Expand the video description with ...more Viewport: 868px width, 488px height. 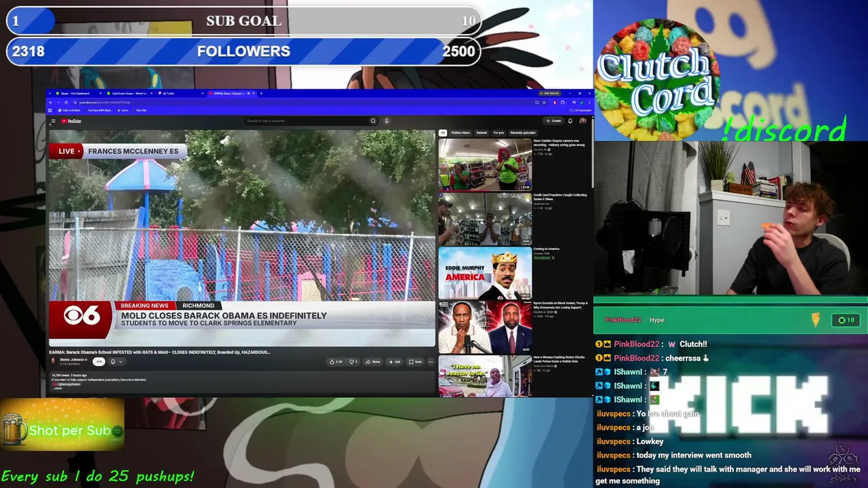(57, 388)
